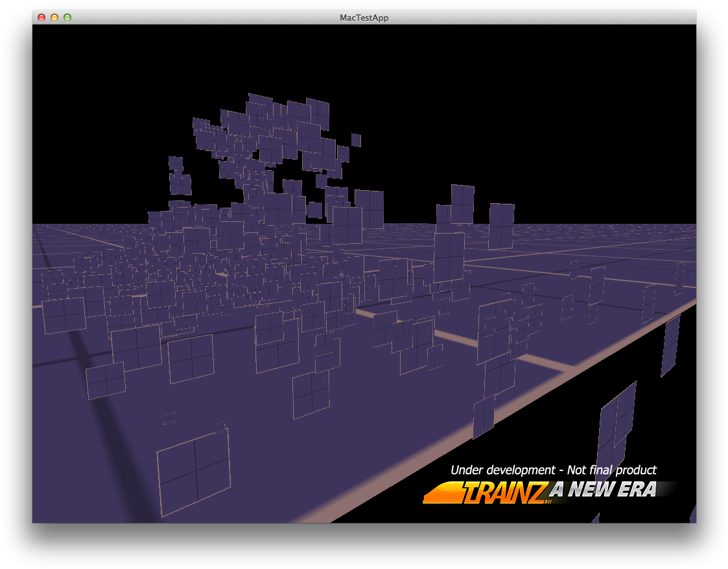
Task: Click the green zoom window button
Action: point(67,18)
